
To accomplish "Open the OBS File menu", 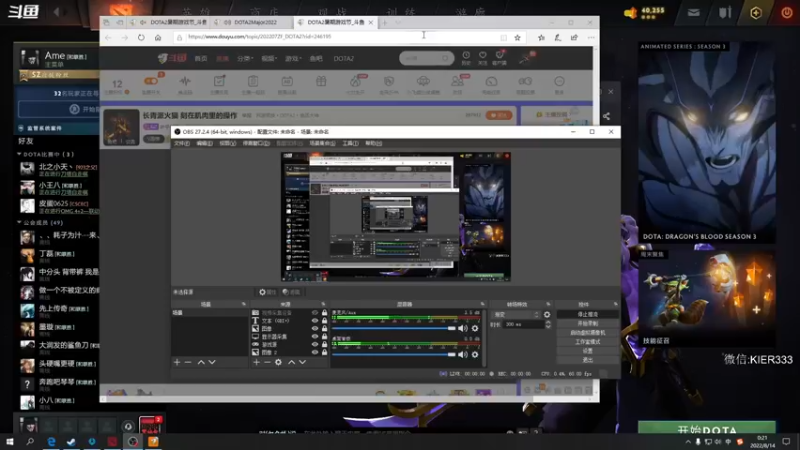I will coord(182,143).
